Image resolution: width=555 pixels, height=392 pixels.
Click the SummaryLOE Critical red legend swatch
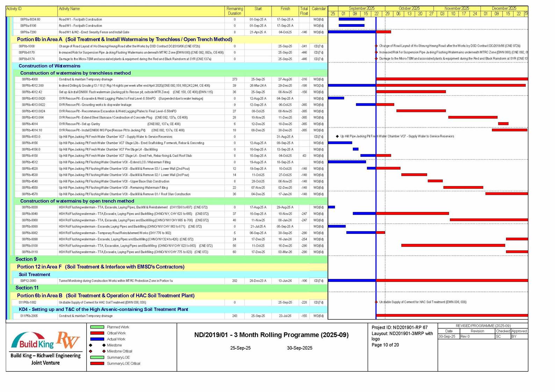click(x=97, y=363)
